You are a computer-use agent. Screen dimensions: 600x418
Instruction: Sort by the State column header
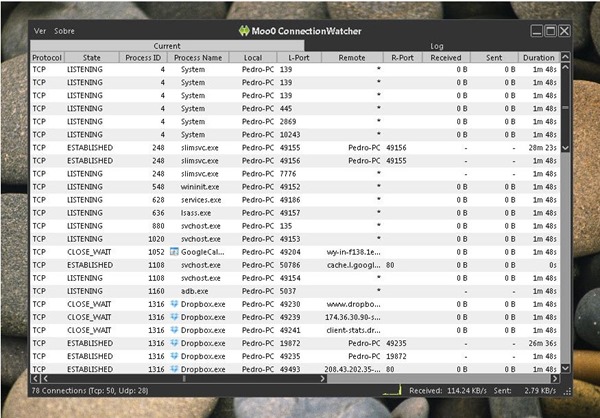pos(91,57)
